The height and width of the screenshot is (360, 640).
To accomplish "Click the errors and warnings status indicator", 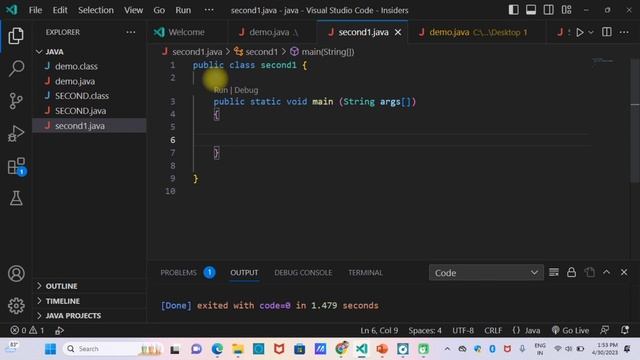I will click(x=27, y=330).
